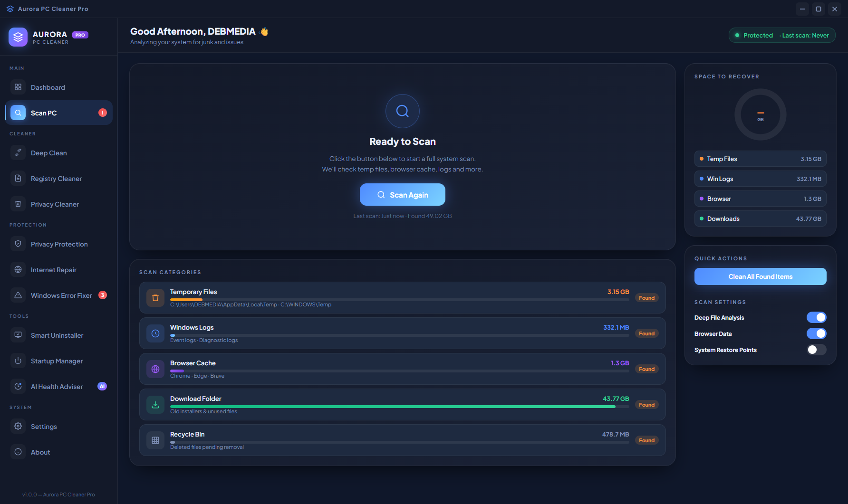Click the Deep Clean brush icon
Screen dimensions: 848x504
[18, 152]
